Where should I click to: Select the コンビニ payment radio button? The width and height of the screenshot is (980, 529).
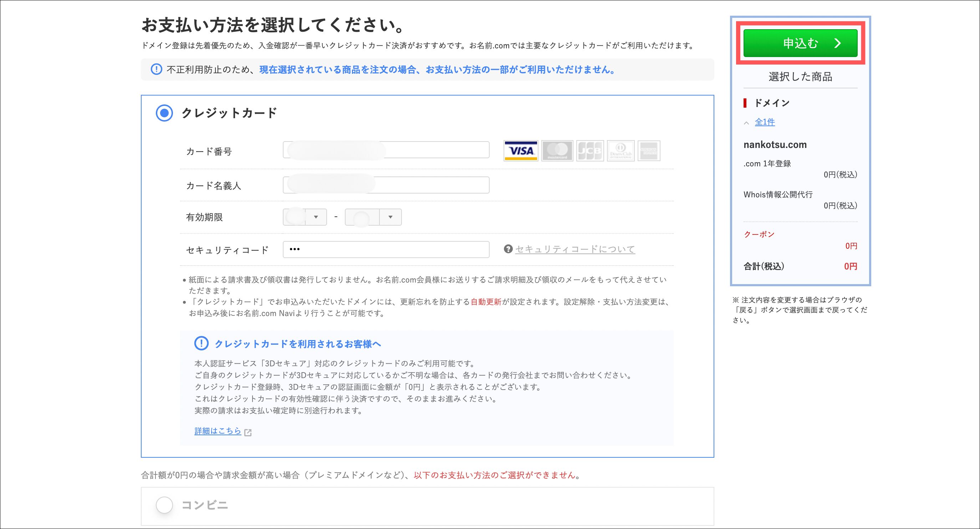coord(164,505)
